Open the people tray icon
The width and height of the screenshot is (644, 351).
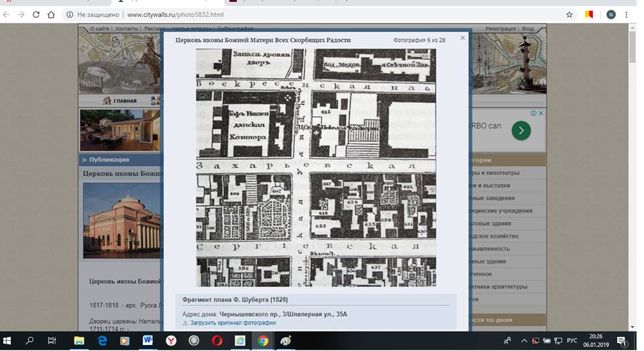click(x=508, y=341)
